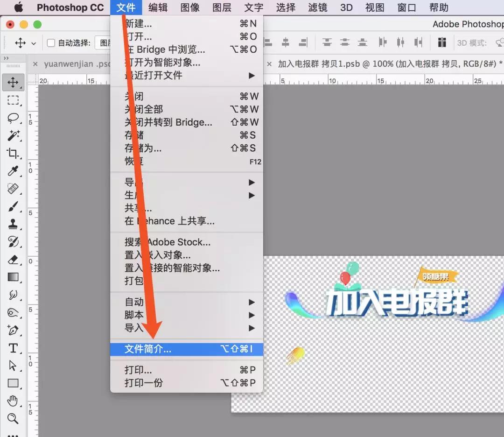The width and height of the screenshot is (504, 437).
Task: Click the align horizontal centers icon
Action: (x=286, y=42)
